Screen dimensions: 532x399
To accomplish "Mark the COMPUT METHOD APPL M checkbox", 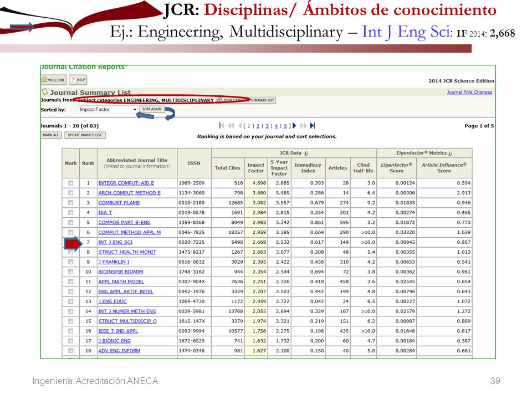I will pyautogui.click(x=70, y=232).
